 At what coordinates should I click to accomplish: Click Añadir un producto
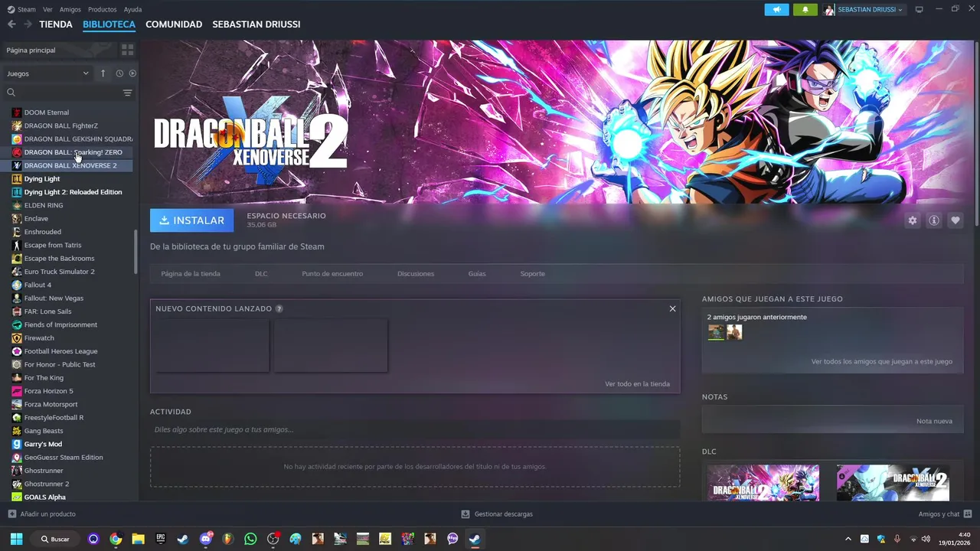point(41,514)
